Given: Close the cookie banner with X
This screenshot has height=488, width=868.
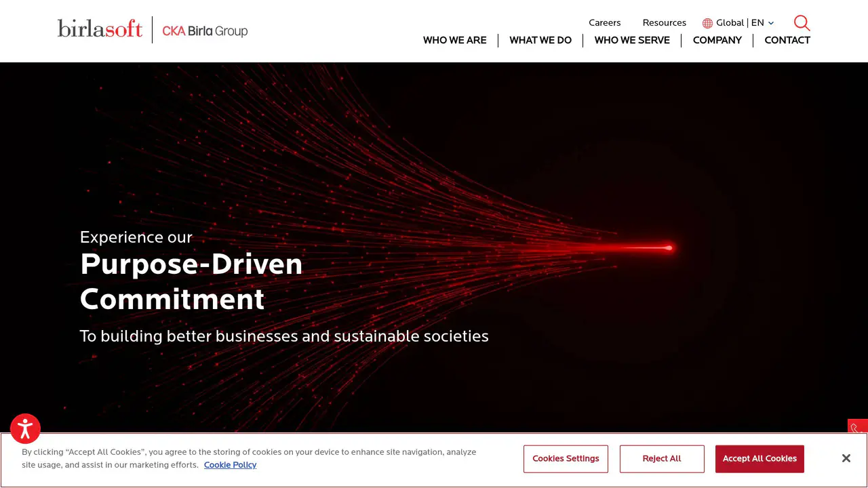Looking at the screenshot, I should [846, 459].
